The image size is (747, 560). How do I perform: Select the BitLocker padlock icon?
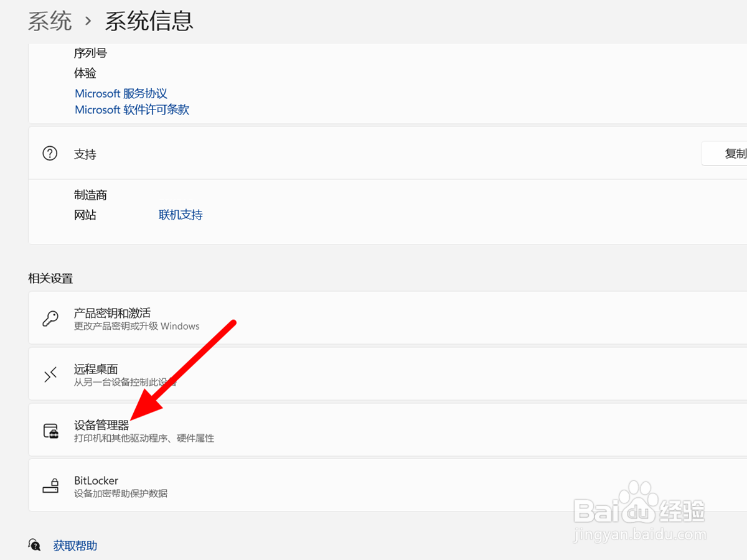[50, 485]
